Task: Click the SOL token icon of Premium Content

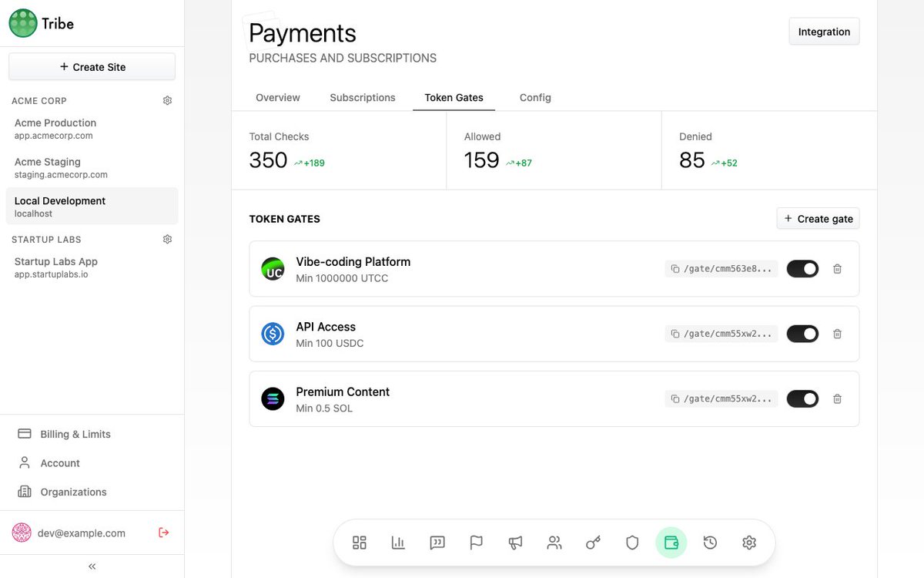Action: [273, 399]
